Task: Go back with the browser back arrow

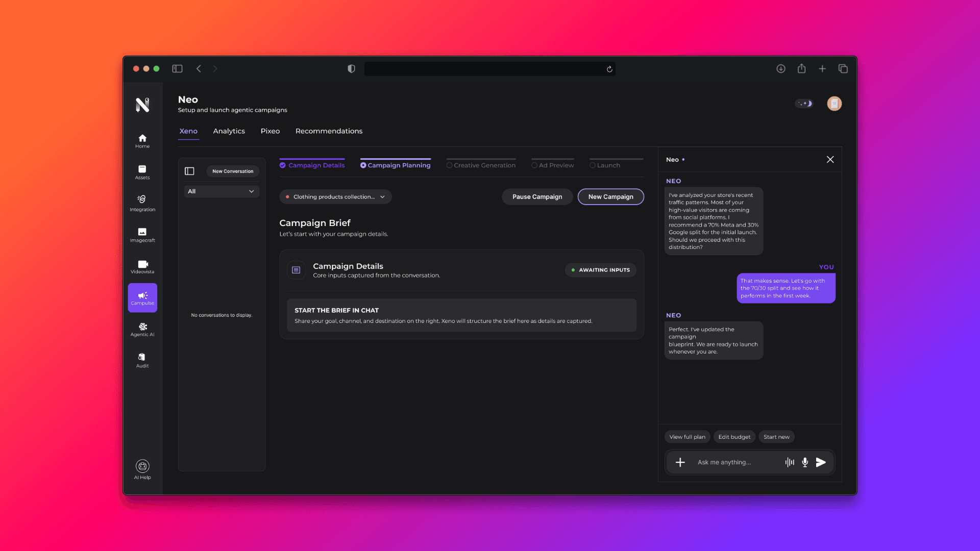Action: coord(199,69)
